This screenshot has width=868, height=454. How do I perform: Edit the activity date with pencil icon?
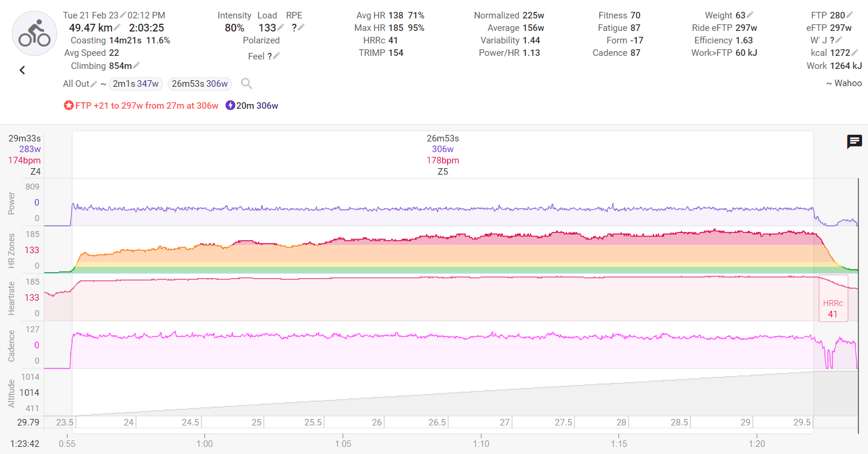coord(124,15)
